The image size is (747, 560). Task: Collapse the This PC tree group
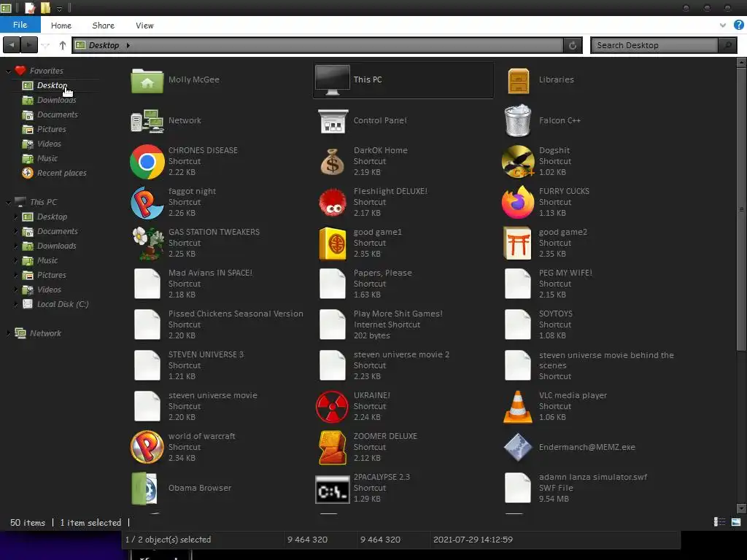8,203
